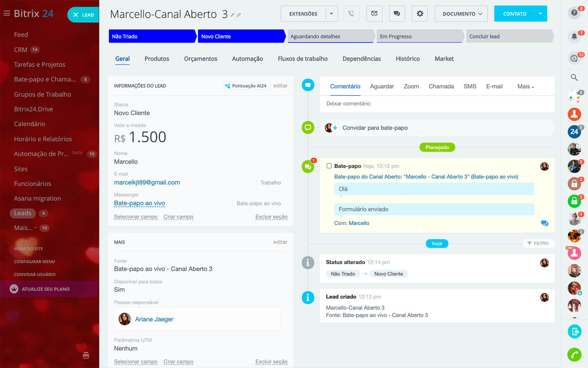Open notifications bell icon
588x368 pixels.
coord(574,36)
